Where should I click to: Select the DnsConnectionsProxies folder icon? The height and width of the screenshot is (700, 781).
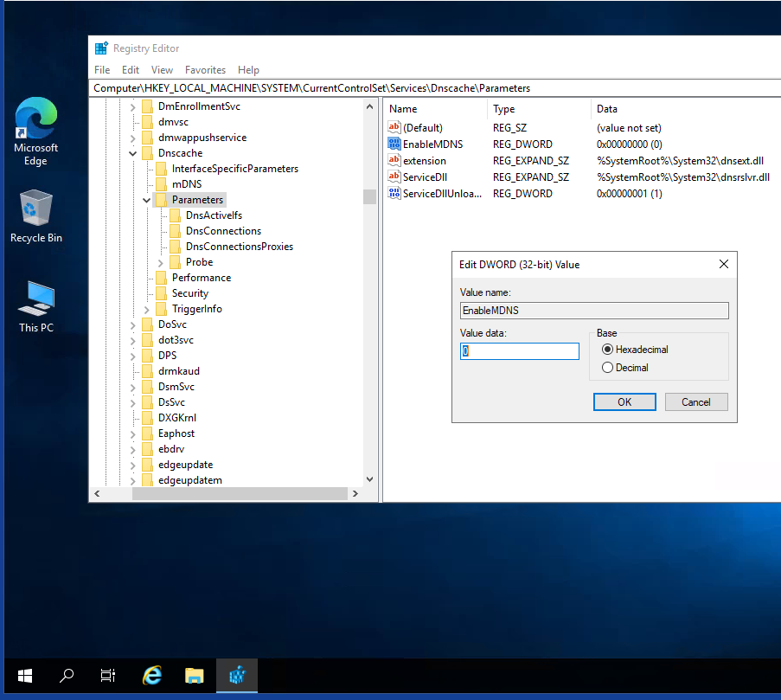click(x=175, y=247)
